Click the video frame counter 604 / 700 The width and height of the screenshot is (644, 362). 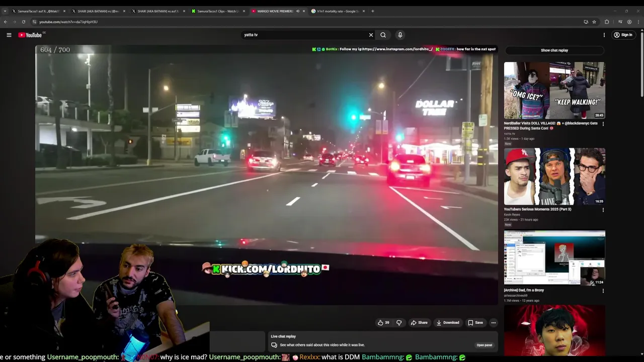(55, 50)
